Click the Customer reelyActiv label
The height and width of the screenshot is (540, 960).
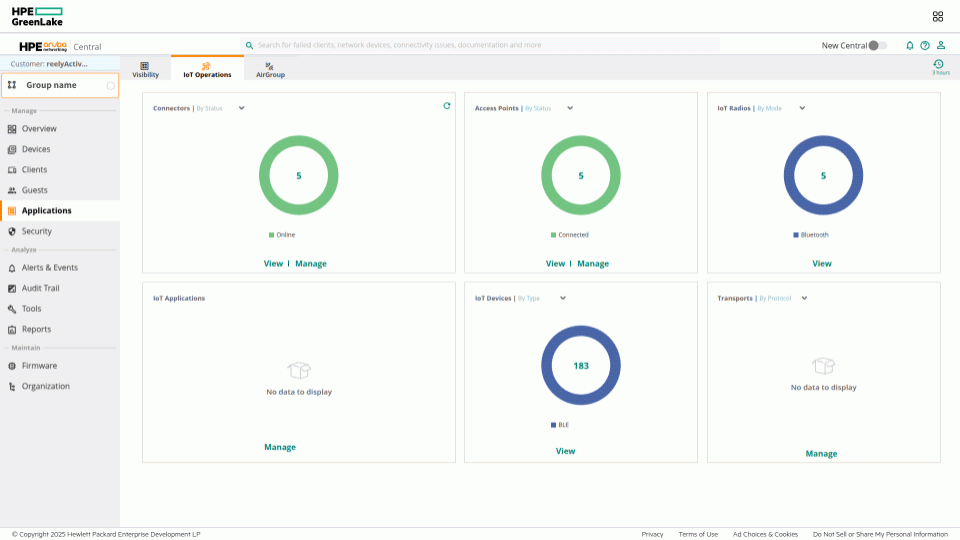(x=49, y=64)
